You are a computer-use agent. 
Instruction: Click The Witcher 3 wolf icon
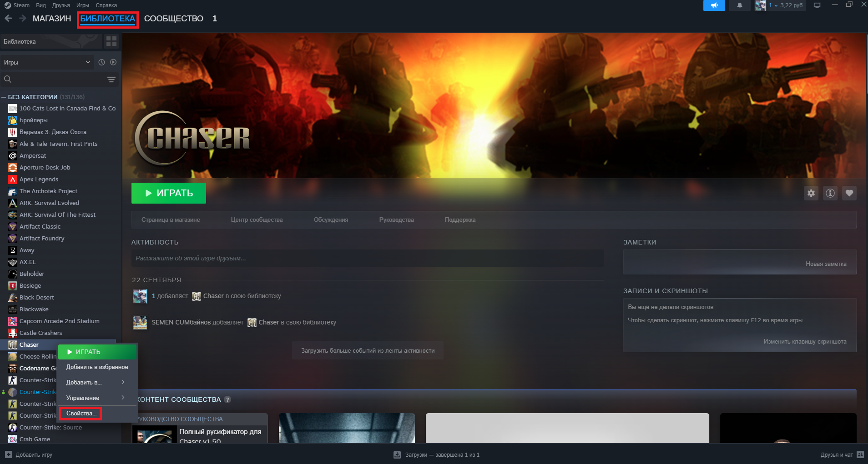tap(13, 132)
